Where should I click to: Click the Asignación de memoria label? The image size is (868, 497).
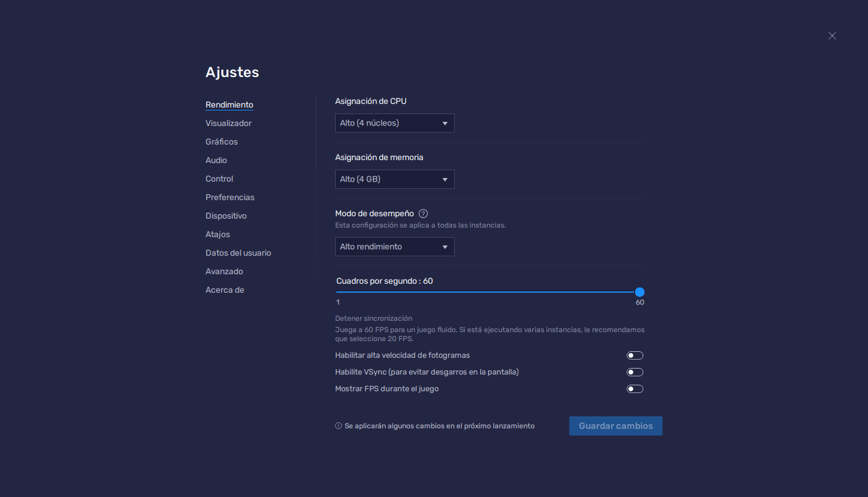click(379, 157)
